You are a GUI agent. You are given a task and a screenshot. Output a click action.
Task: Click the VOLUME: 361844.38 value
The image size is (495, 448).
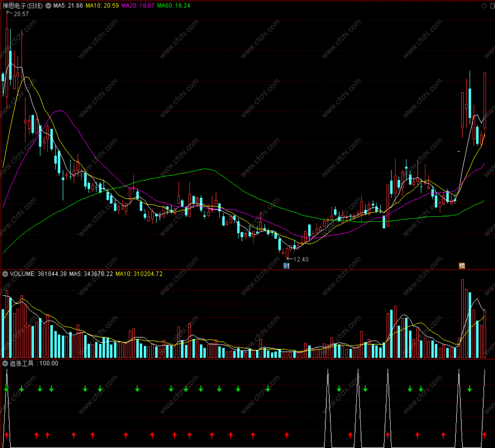(38, 274)
